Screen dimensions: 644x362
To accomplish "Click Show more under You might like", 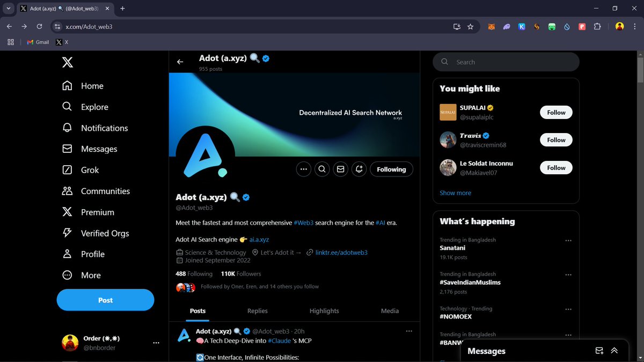I will [455, 193].
